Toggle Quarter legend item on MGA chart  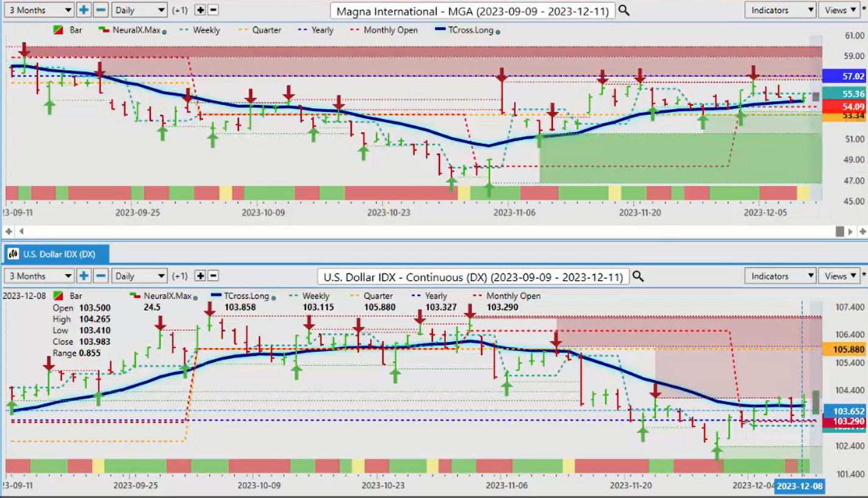coord(259,30)
